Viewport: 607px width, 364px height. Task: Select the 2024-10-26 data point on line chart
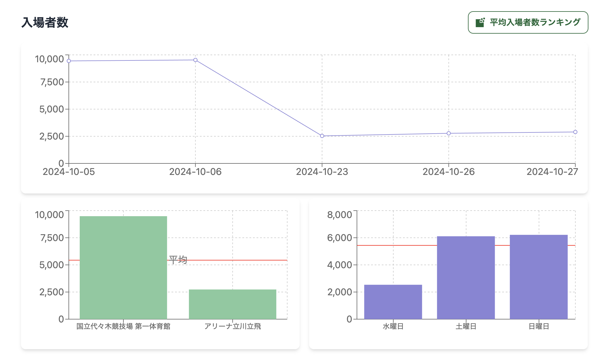tap(449, 133)
